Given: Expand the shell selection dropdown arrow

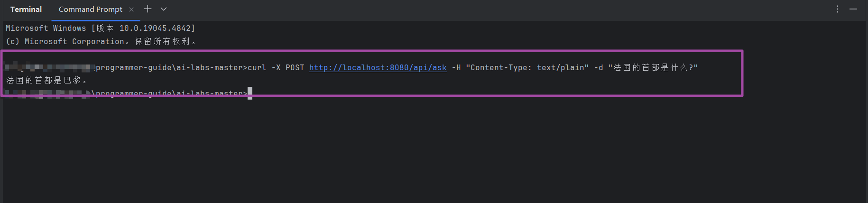Looking at the screenshot, I should tap(164, 9).
